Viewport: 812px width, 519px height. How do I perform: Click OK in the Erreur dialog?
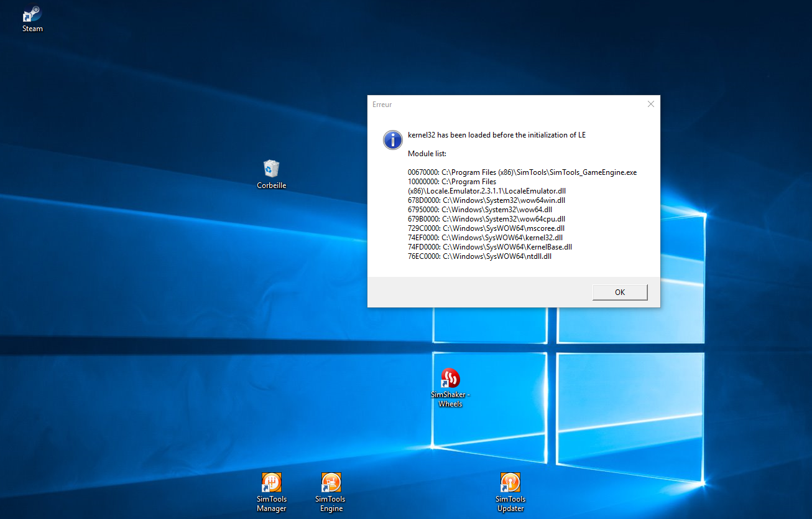click(x=620, y=292)
